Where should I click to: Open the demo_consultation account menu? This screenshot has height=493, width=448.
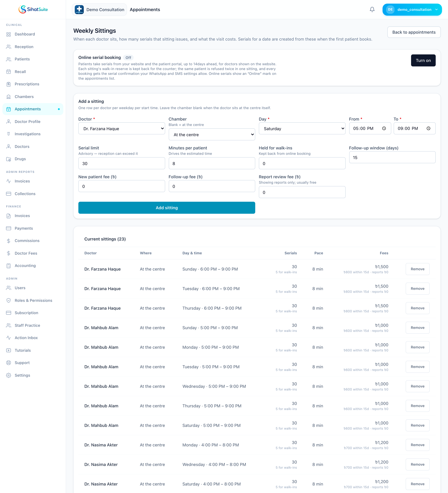pos(412,9)
